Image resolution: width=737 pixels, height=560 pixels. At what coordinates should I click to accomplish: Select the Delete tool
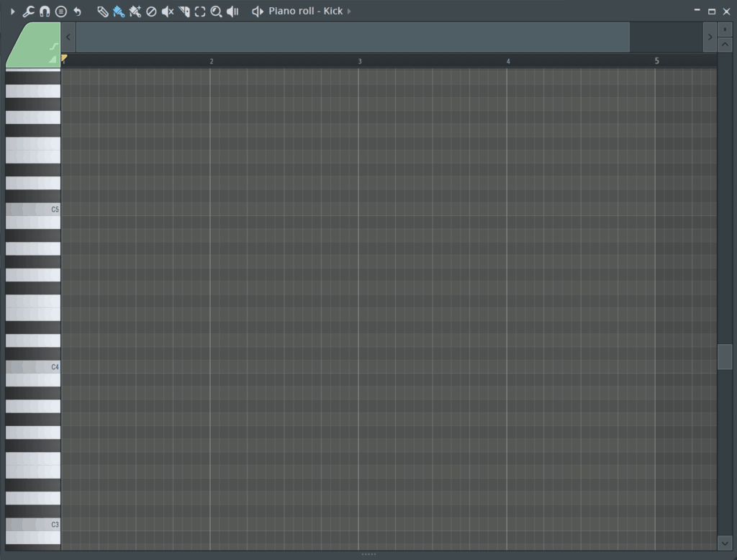pos(150,11)
